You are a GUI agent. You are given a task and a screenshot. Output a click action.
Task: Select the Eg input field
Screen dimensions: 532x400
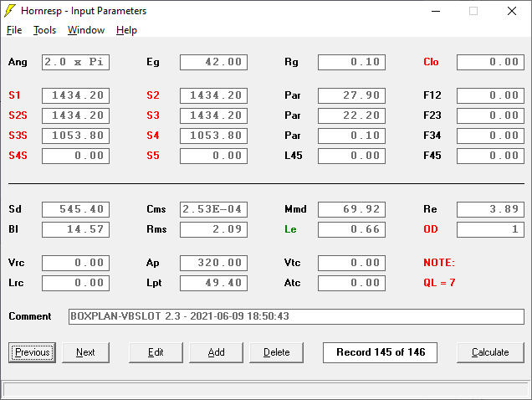(x=214, y=62)
